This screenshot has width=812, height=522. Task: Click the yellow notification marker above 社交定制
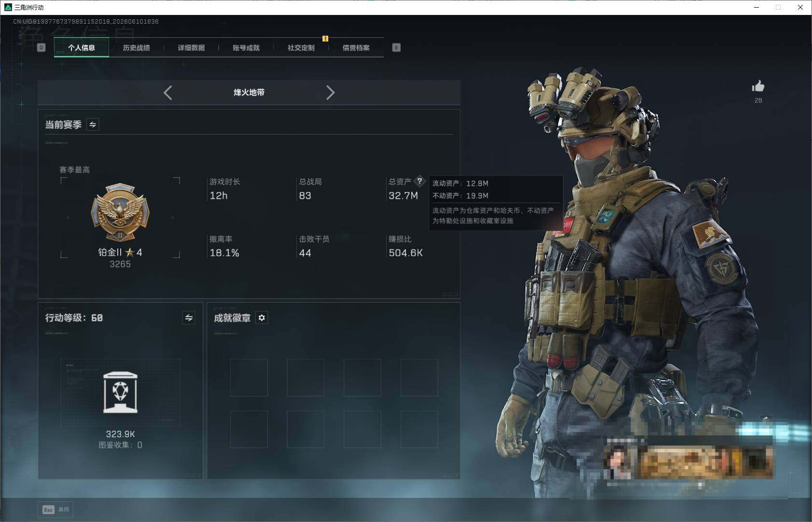point(325,39)
